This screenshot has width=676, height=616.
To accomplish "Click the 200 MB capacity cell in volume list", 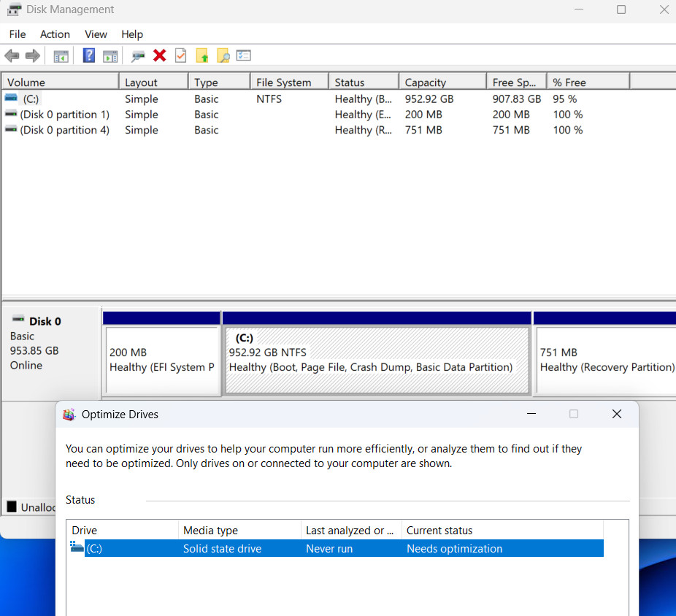I will click(423, 115).
